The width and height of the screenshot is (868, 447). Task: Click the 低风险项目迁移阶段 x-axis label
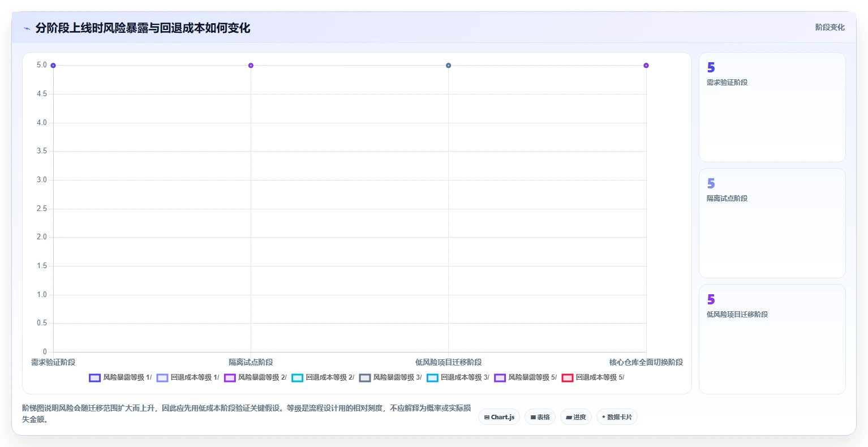click(x=448, y=362)
